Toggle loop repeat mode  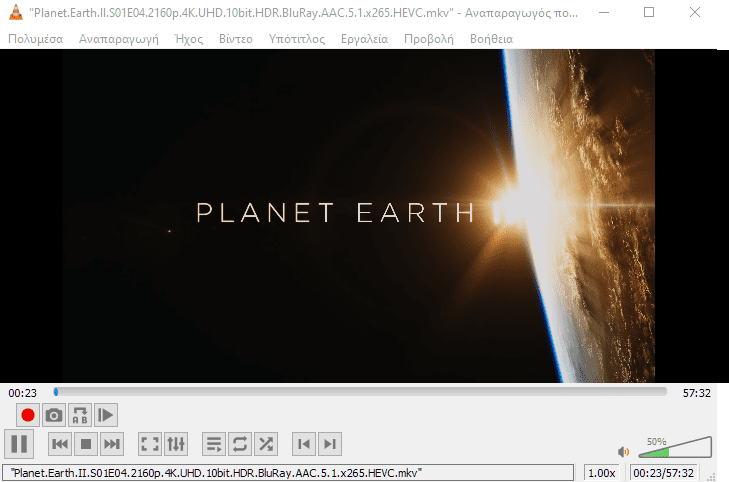point(240,444)
